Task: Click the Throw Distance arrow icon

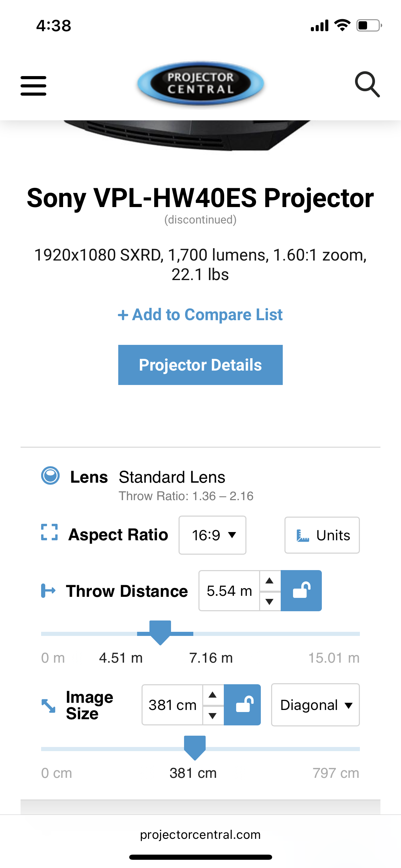Action: 48,590
